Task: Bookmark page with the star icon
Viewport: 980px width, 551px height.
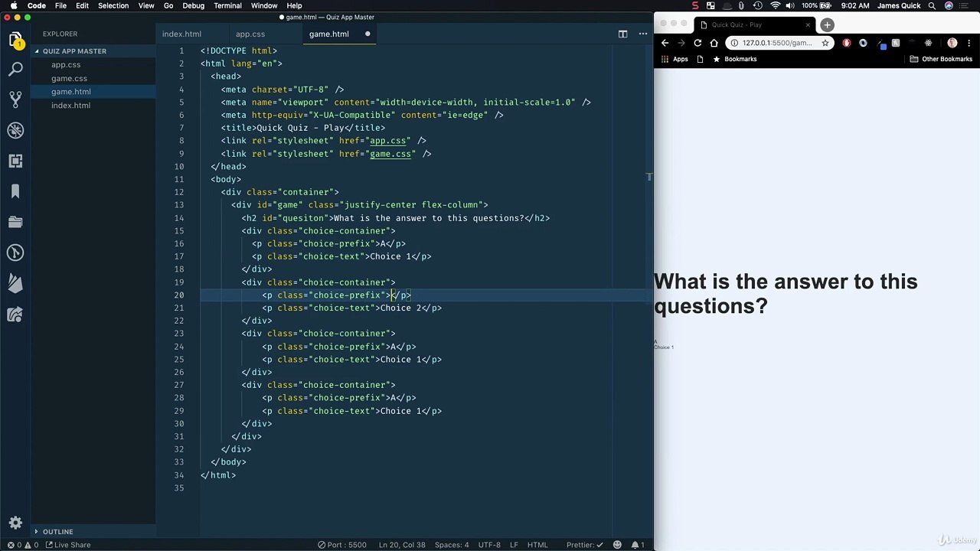Action: tap(825, 43)
